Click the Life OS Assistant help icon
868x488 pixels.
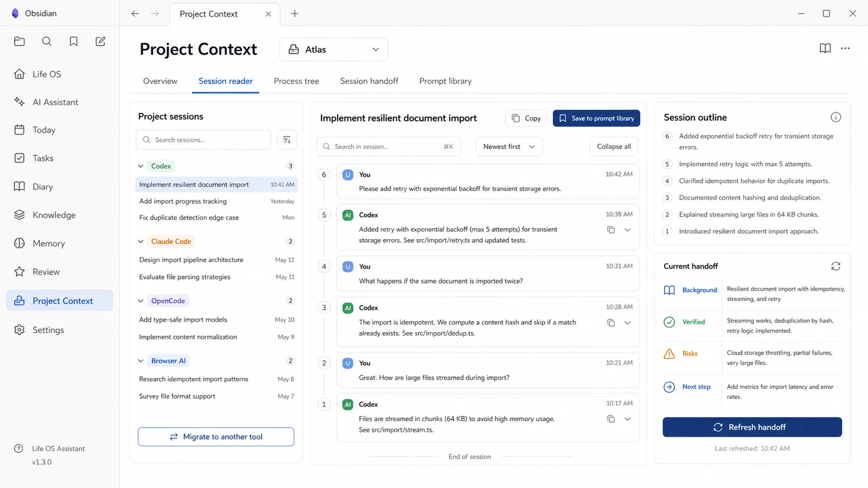18,448
